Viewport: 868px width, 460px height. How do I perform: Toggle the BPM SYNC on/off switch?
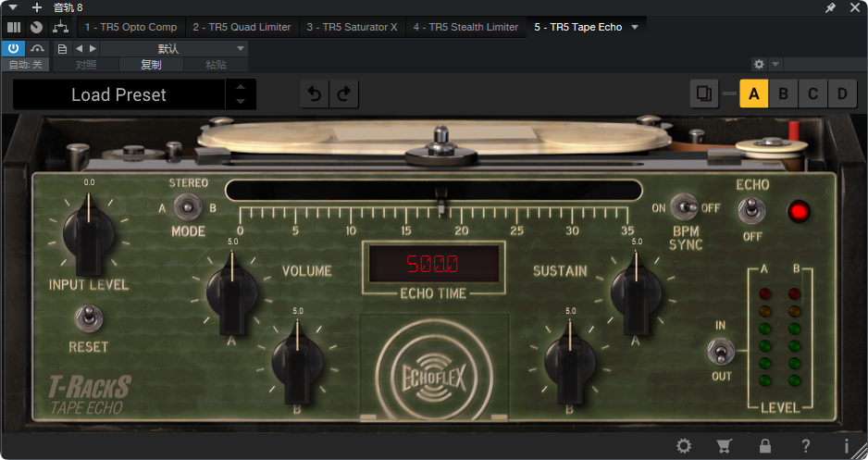tap(685, 207)
